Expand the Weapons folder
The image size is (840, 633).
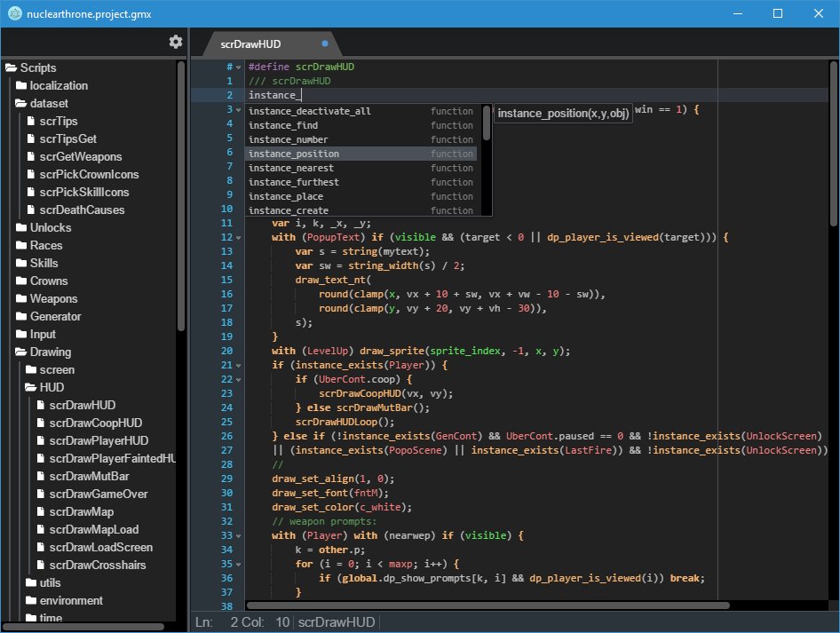click(46, 298)
